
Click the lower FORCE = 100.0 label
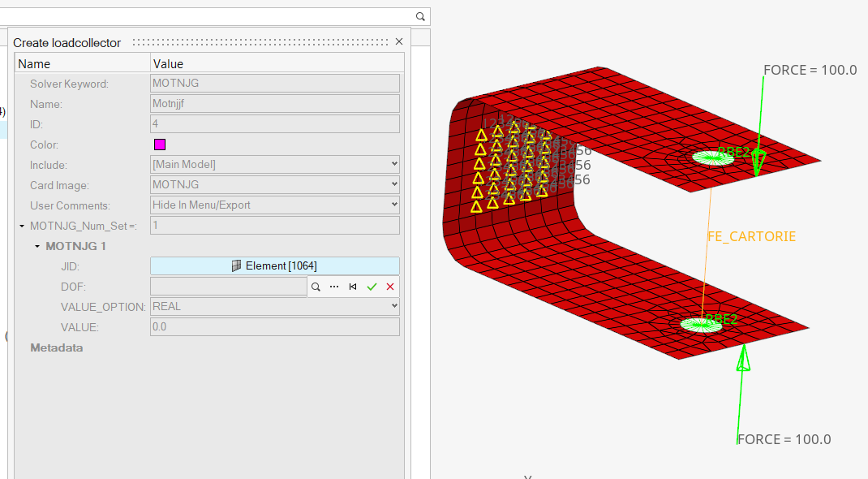pos(784,439)
